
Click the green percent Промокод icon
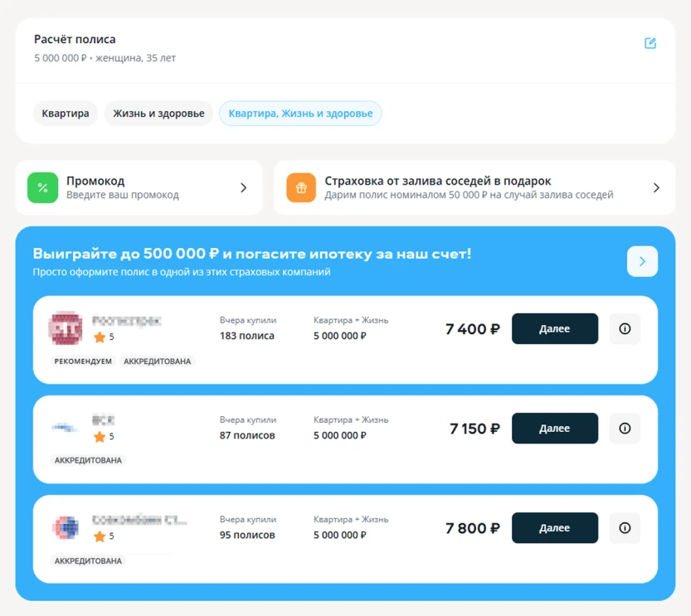(x=42, y=187)
